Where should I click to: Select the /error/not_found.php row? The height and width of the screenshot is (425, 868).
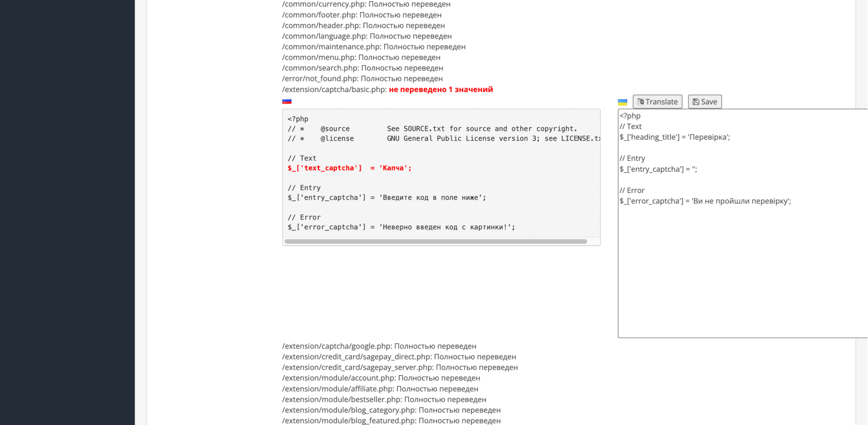[x=362, y=79]
